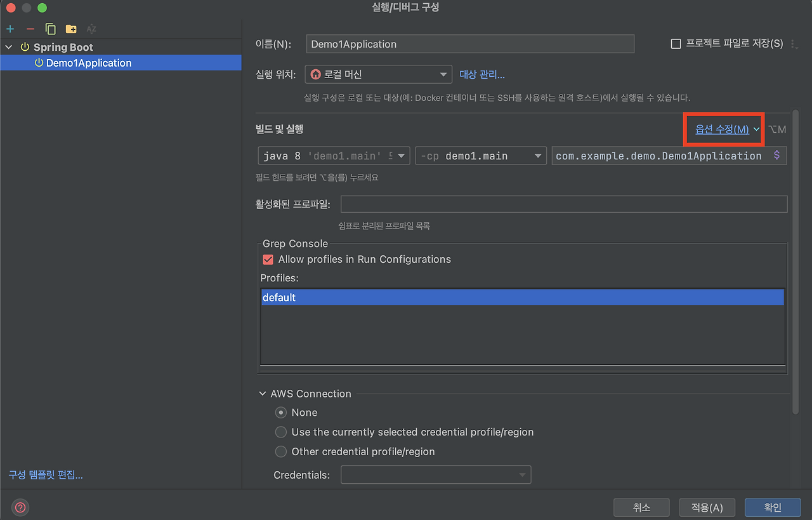Open help via the question mark icon
This screenshot has height=520, width=812.
point(20,507)
